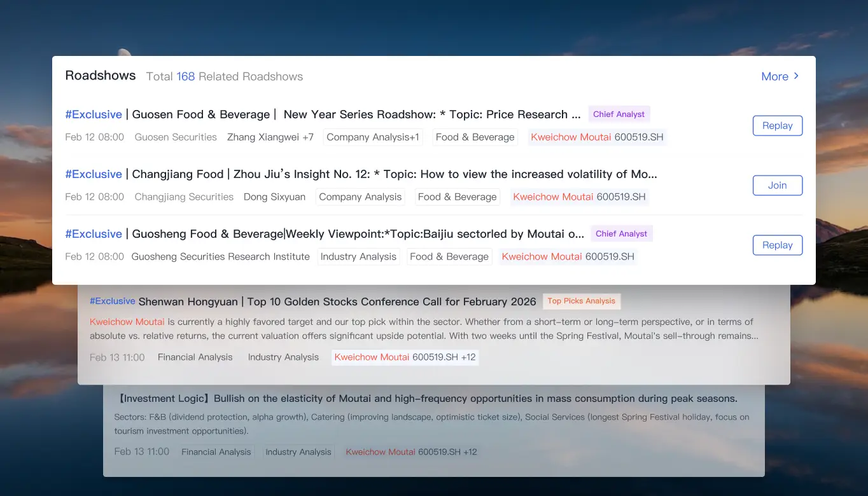Click the Roadshows section heading
Screen dimensions: 868x496
[x=101, y=76]
